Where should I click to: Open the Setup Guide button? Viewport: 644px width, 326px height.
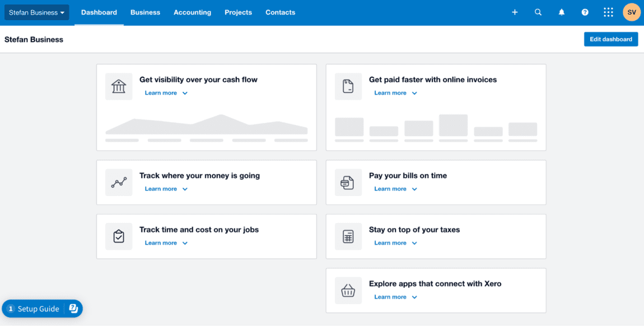point(43,309)
